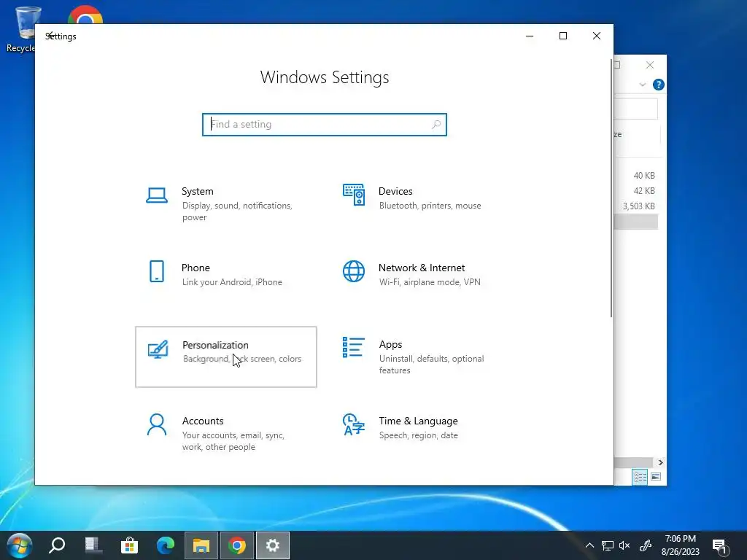Click 'Speech, region, date' description
Viewport: 747px width, 560px height.
click(x=418, y=435)
